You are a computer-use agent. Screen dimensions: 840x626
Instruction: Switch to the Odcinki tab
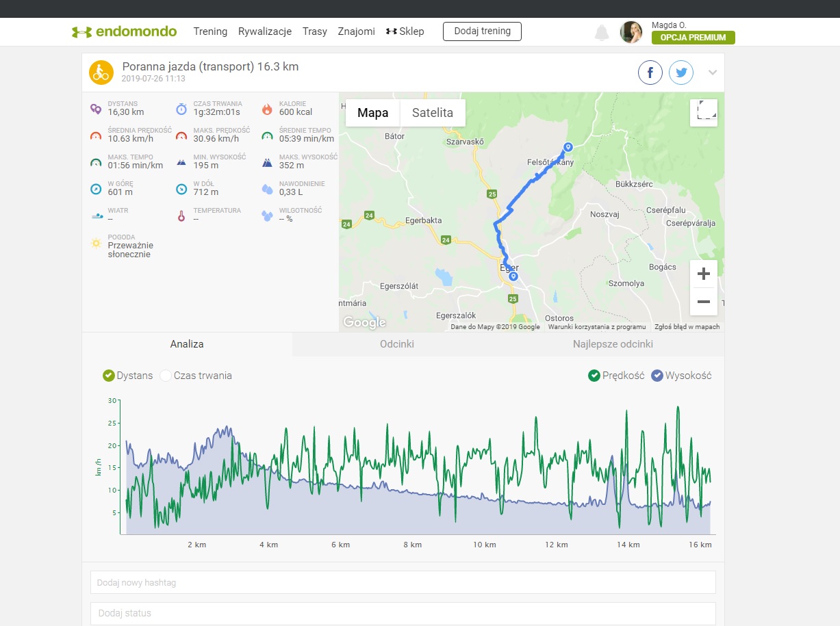[397, 344]
